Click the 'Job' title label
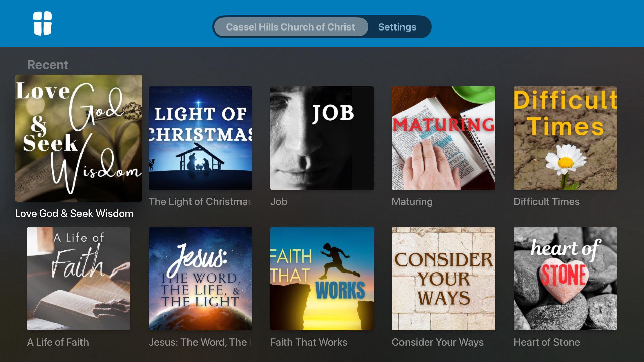Image resolution: width=644 pixels, height=362 pixels. 279,202
